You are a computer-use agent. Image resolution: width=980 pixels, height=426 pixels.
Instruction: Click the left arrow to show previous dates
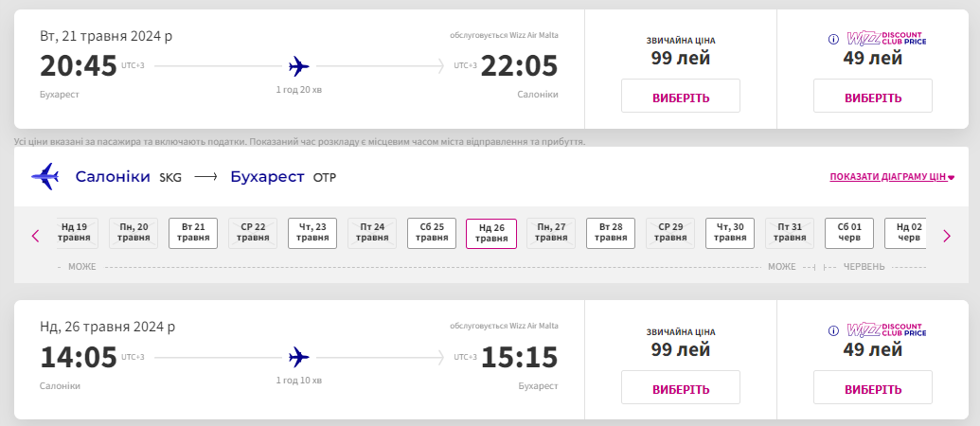click(36, 236)
